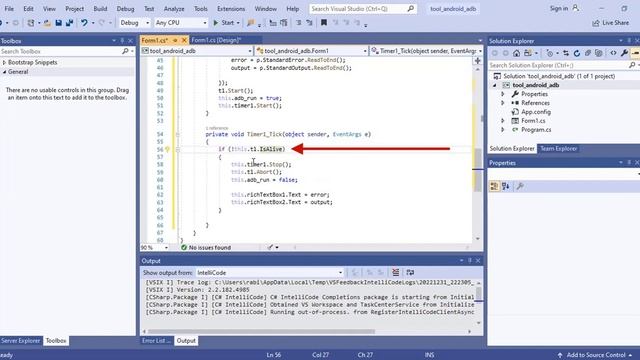Click the Start debugging button
Image resolution: width=640 pixels, height=360 pixels.
point(224,23)
